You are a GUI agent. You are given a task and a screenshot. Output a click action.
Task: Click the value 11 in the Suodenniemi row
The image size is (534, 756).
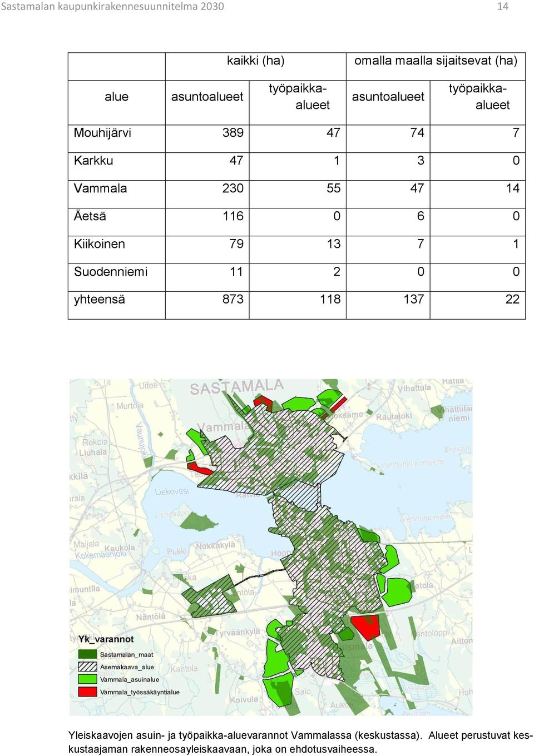(x=236, y=272)
